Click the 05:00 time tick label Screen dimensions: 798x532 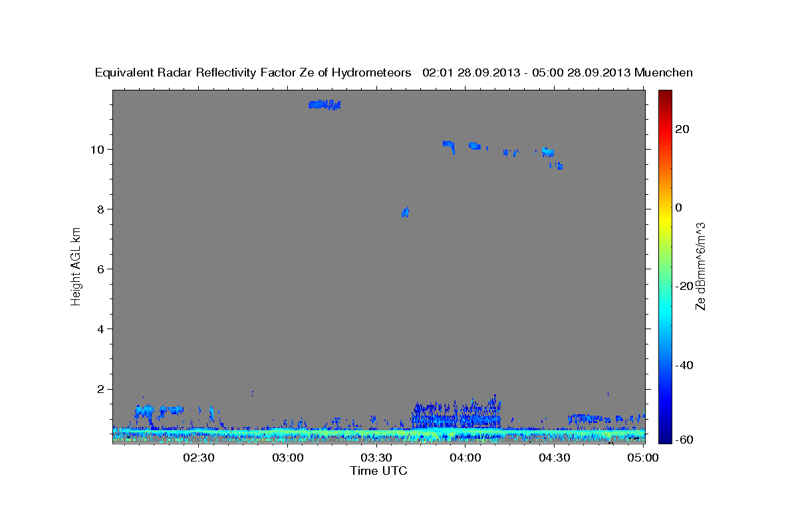643,458
